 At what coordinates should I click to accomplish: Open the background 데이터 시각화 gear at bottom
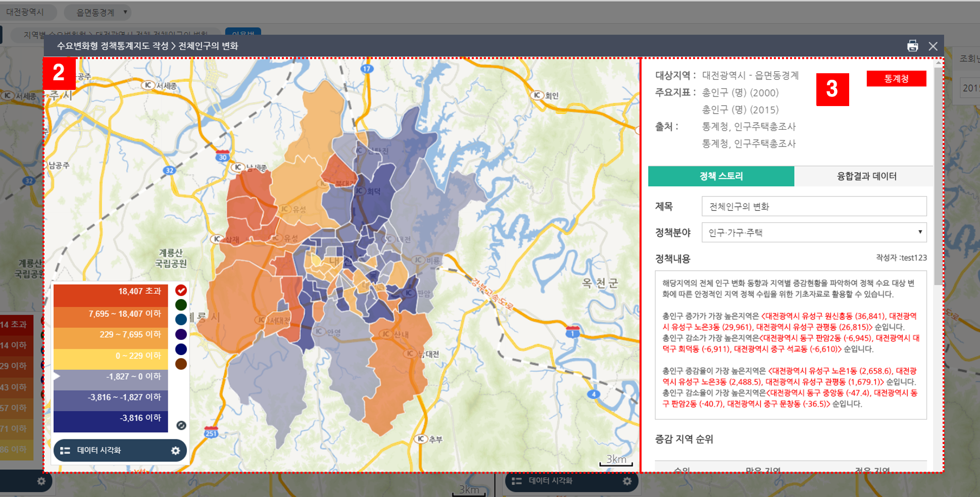point(627,481)
